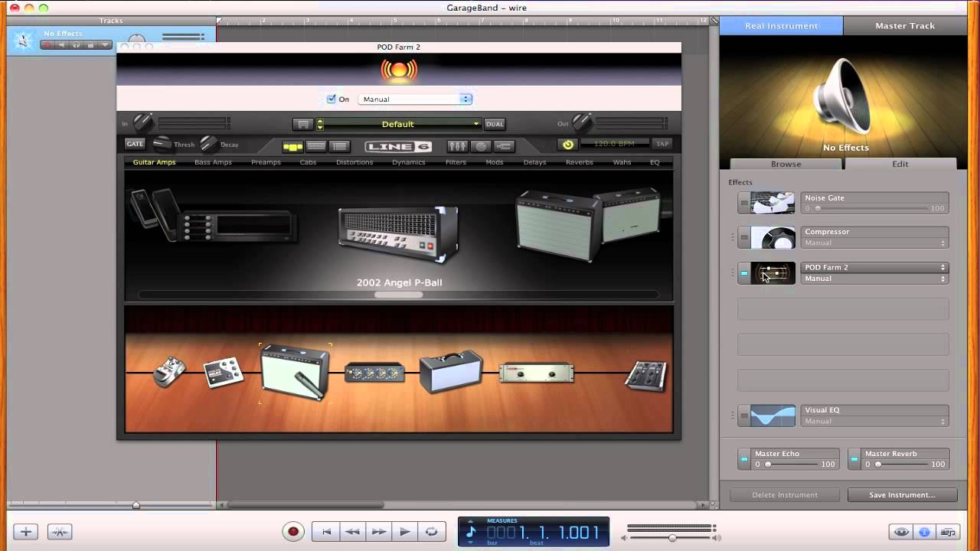Open the Browse tab

pyautogui.click(x=786, y=164)
